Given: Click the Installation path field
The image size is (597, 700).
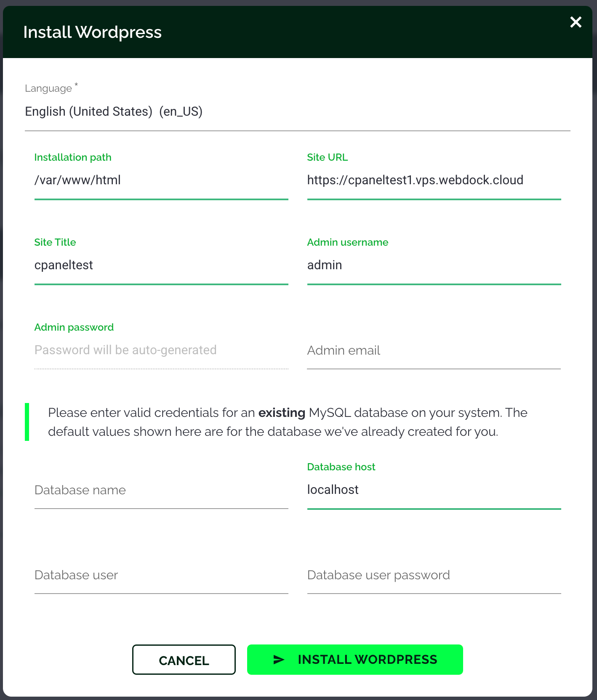Looking at the screenshot, I should (x=161, y=180).
